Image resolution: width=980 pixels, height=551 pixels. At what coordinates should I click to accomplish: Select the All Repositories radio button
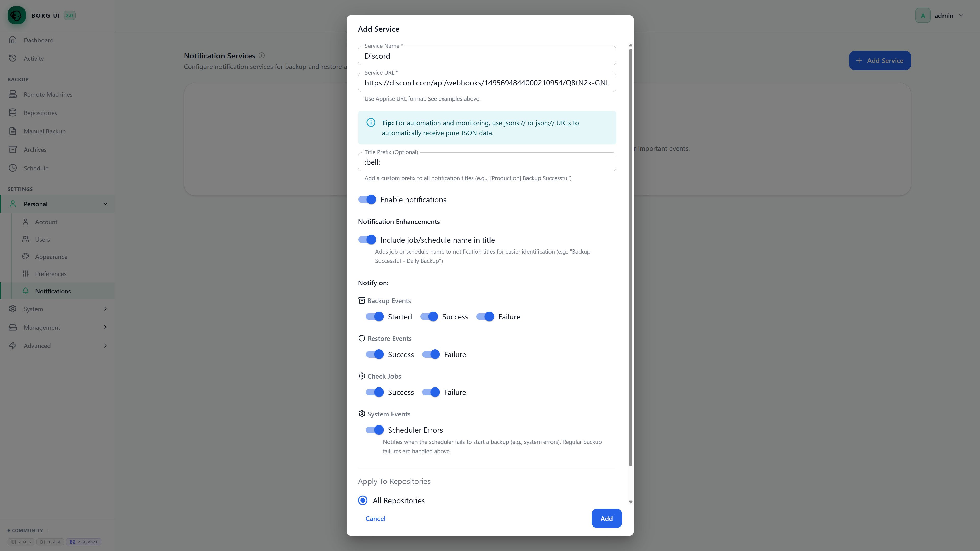point(363,500)
